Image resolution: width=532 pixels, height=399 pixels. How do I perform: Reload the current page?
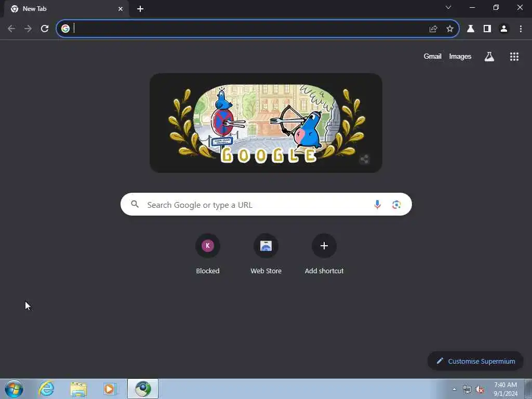point(45,29)
